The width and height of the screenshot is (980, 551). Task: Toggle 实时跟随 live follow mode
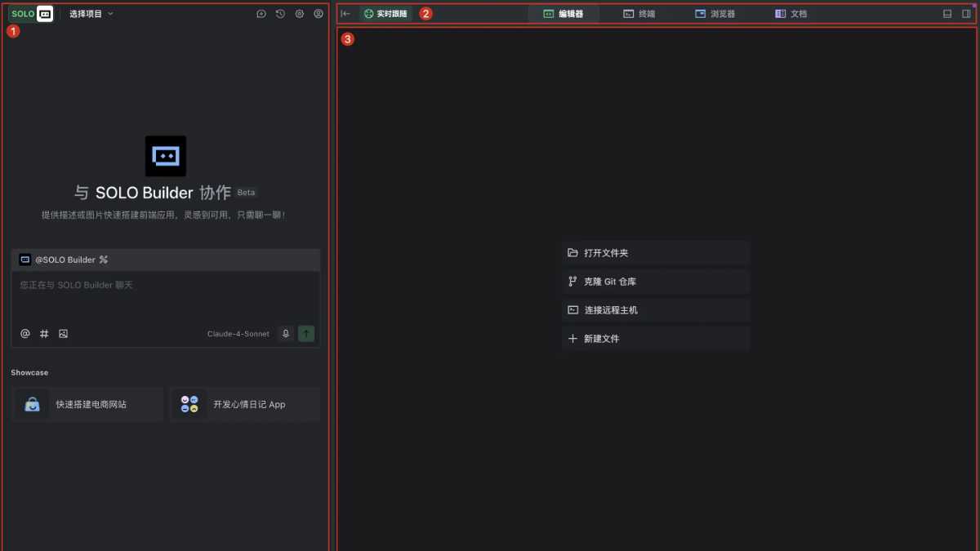(x=385, y=14)
